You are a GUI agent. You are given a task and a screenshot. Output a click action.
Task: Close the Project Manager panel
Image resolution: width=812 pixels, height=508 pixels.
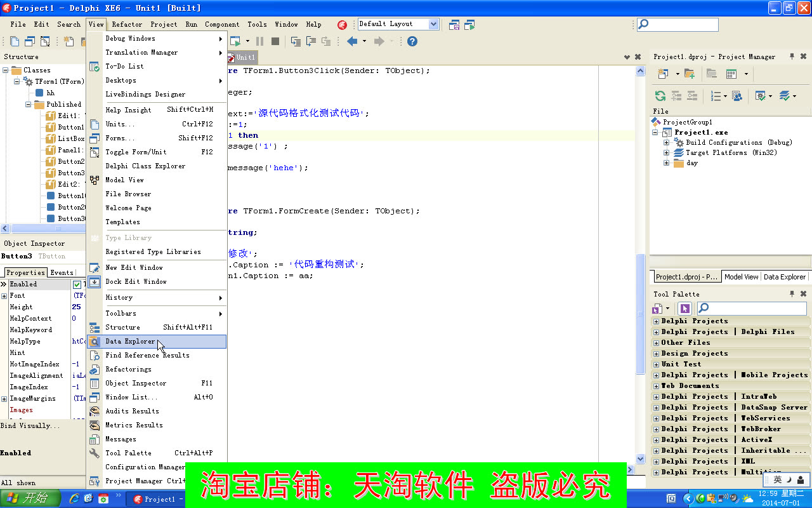(804, 57)
